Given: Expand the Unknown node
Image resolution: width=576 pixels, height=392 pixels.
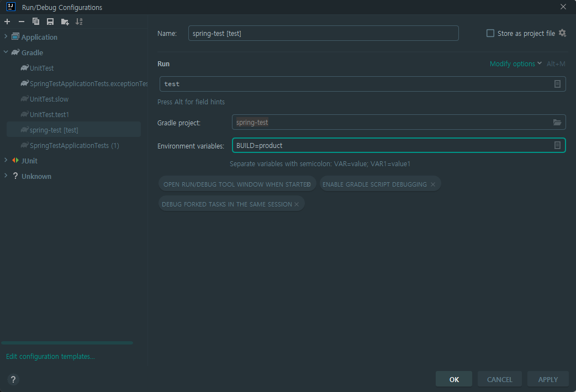Looking at the screenshot, I should click(x=6, y=176).
